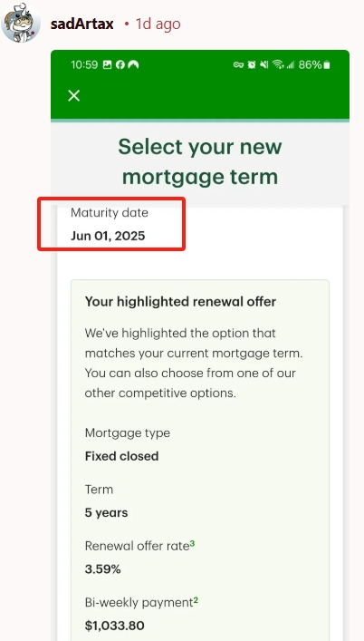Open footnote 3 beside Renewal offer rate

tap(192, 543)
